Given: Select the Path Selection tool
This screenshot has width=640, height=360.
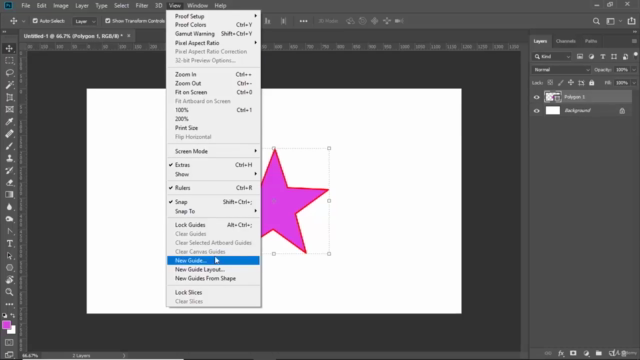Looking at the screenshot, I should click(x=9, y=256).
